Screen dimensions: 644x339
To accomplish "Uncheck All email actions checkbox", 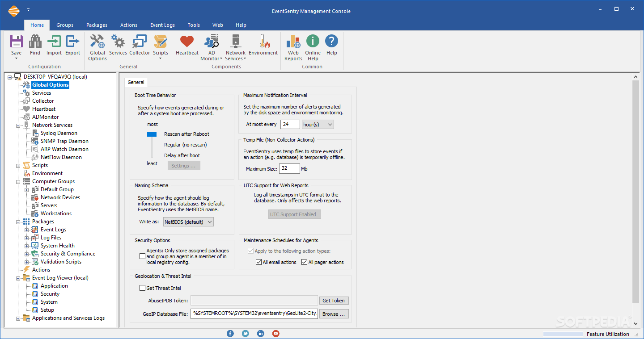I will pos(258,262).
